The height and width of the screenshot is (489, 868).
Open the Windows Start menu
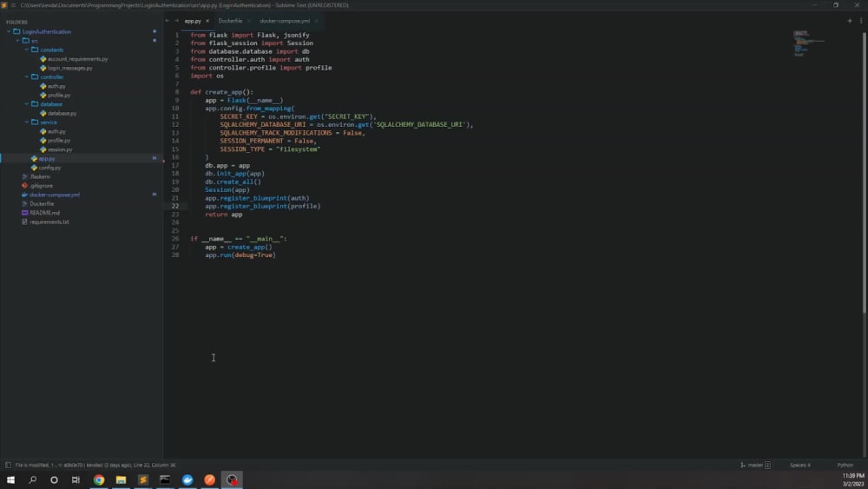(10, 479)
